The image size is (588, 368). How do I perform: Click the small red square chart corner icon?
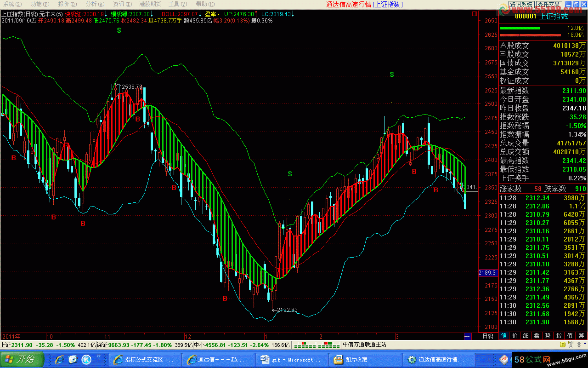coord(474,14)
